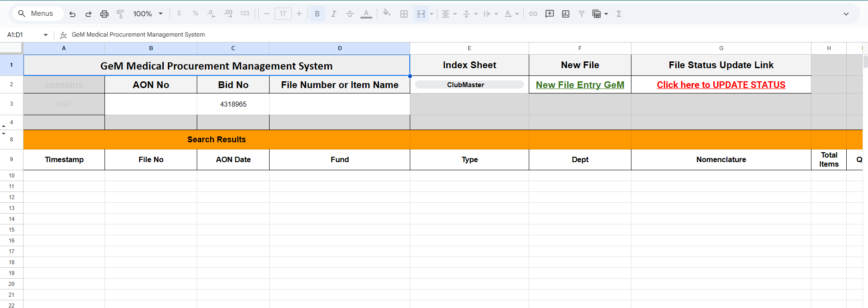Select the Paint format tool

(x=120, y=14)
